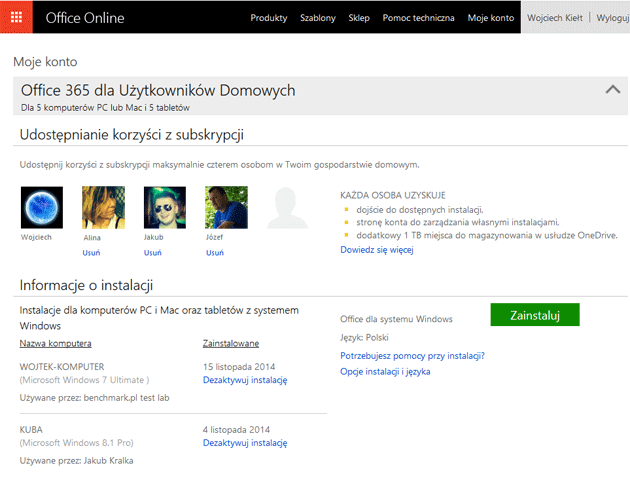
Task: Click the Wojciech name label under avatar
Action: [x=36, y=237]
